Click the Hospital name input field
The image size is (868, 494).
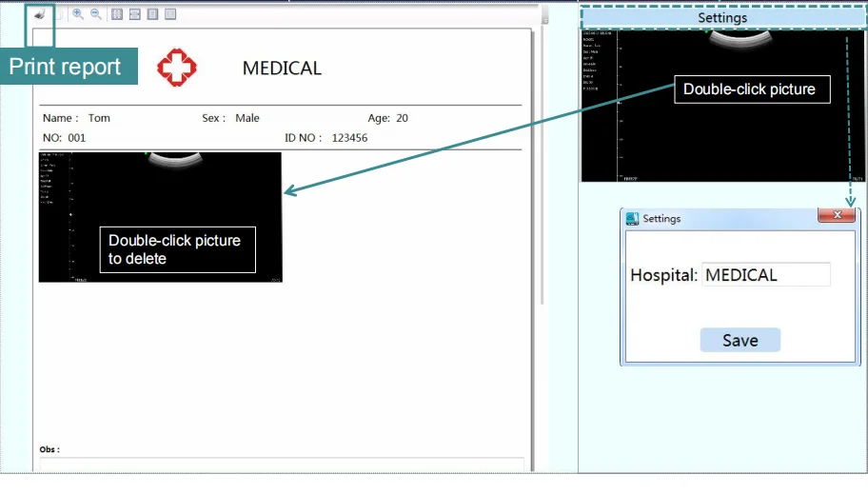click(x=765, y=275)
